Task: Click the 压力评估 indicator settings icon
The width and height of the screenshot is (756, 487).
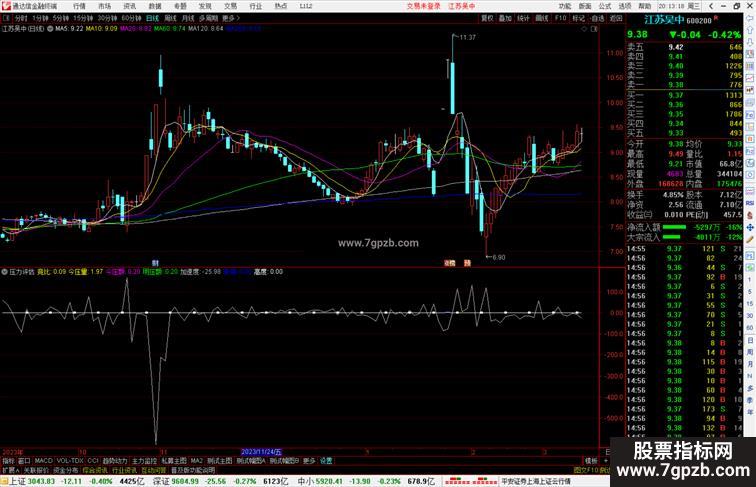Action: [x=4, y=272]
